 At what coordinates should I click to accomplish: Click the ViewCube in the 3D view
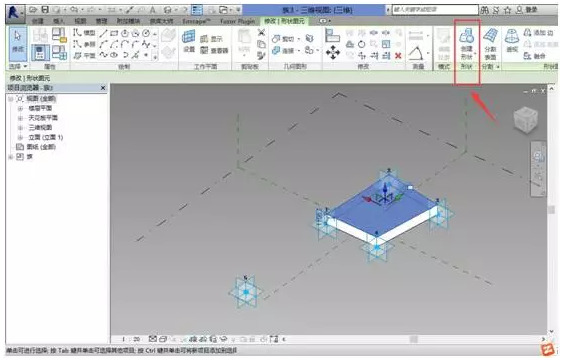[x=526, y=120]
